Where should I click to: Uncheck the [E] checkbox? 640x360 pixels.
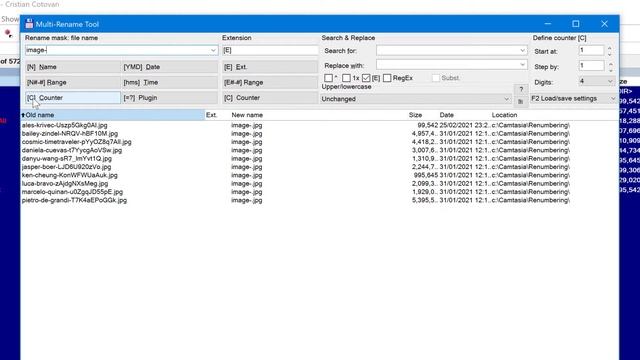[x=366, y=78]
